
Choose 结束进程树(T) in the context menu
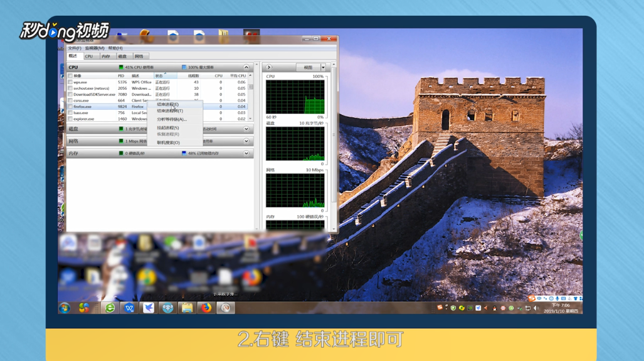click(170, 110)
